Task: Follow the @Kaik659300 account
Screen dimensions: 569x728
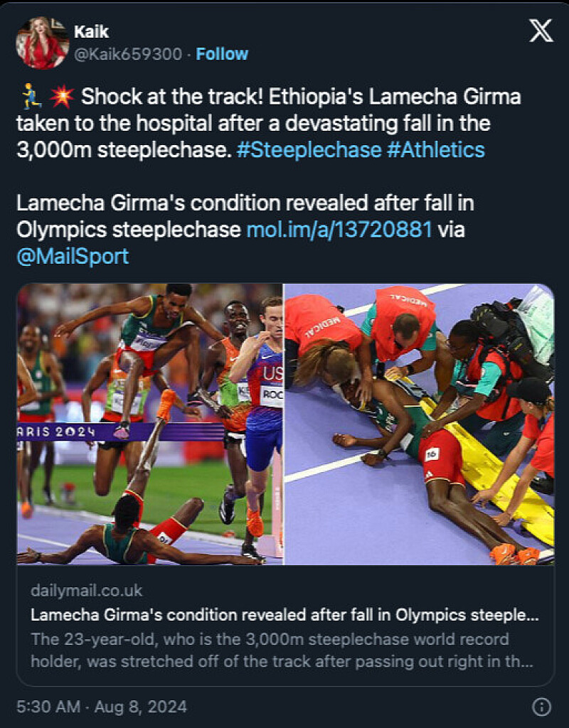Action: pos(222,54)
